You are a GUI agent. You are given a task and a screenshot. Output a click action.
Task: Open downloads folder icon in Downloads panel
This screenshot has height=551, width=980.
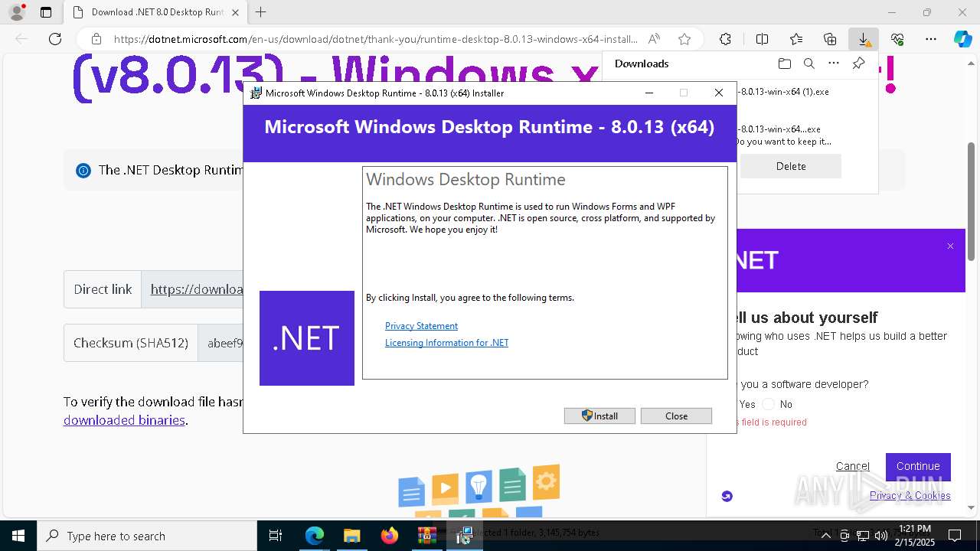[x=784, y=64]
